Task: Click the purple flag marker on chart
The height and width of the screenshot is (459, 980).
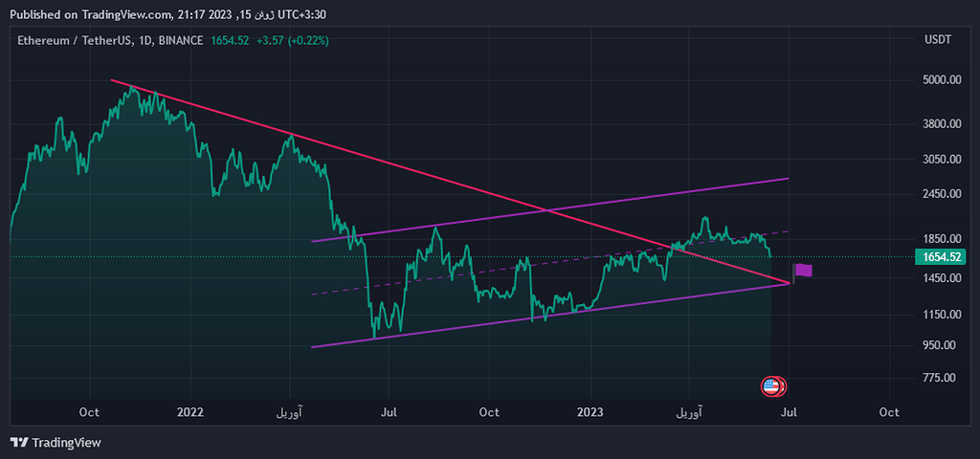Action: (803, 271)
